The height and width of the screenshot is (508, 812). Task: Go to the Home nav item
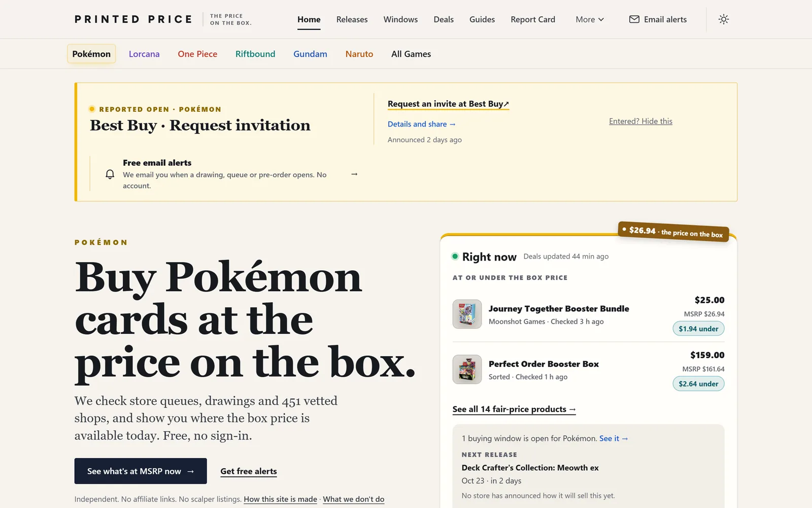click(309, 19)
